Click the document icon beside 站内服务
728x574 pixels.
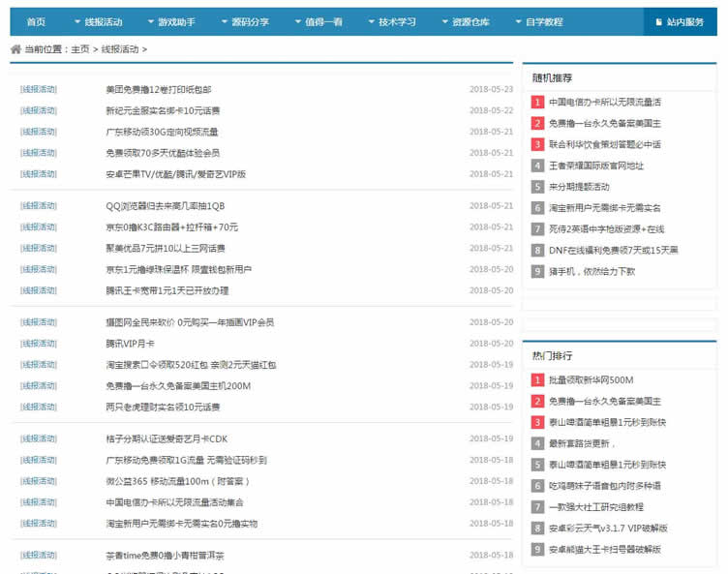click(x=658, y=22)
